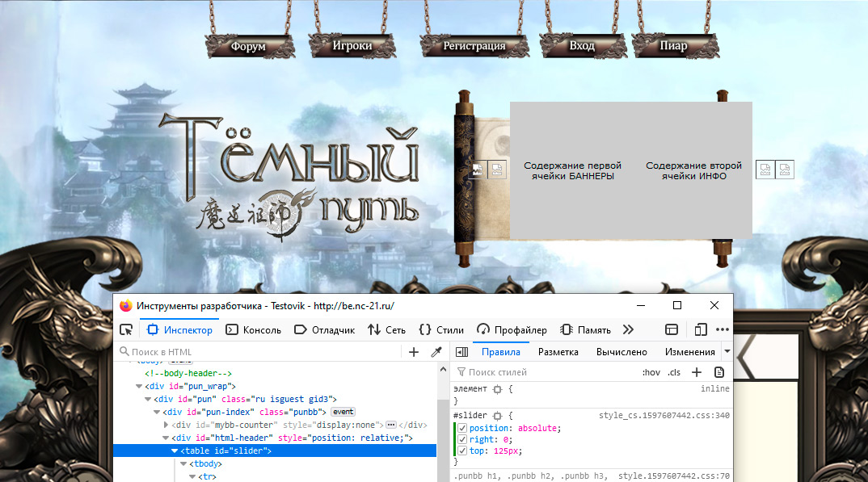Disable the right: 0 declaration
This screenshot has height=482, width=868.
pyautogui.click(x=462, y=439)
